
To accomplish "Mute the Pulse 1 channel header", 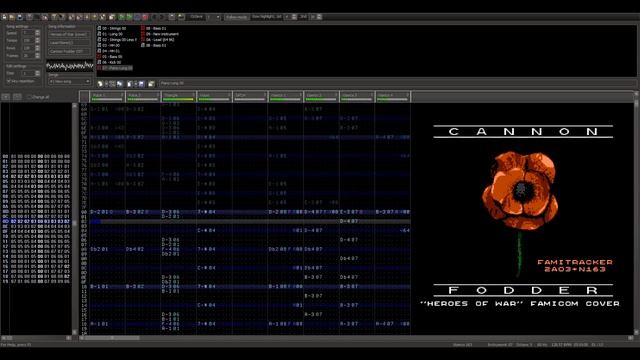I will tap(107, 96).
